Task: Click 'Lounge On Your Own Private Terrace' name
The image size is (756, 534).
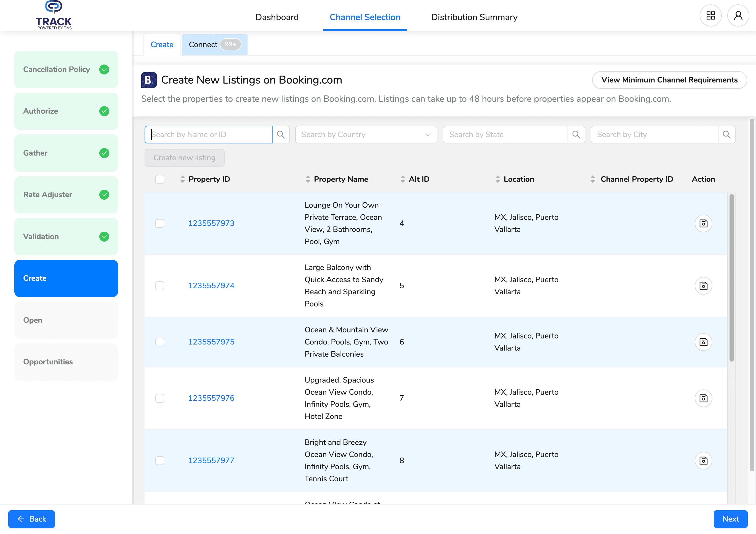Action: (343, 223)
